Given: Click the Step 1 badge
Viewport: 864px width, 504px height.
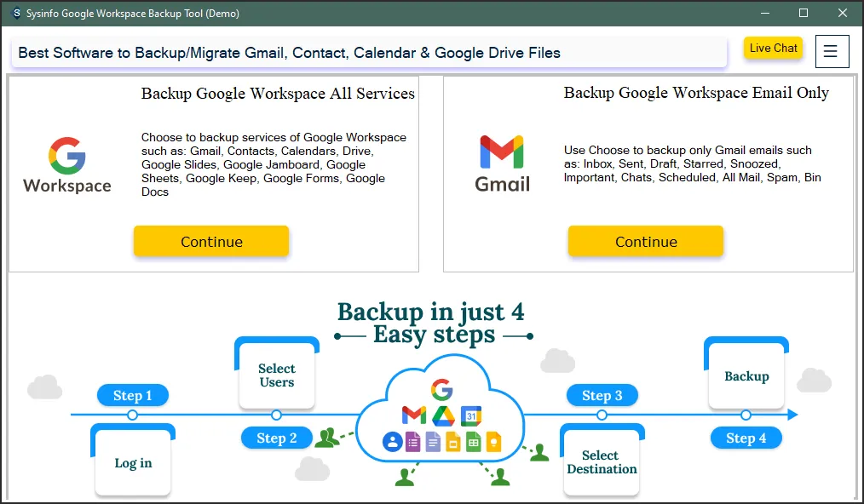Looking at the screenshot, I should 133,396.
